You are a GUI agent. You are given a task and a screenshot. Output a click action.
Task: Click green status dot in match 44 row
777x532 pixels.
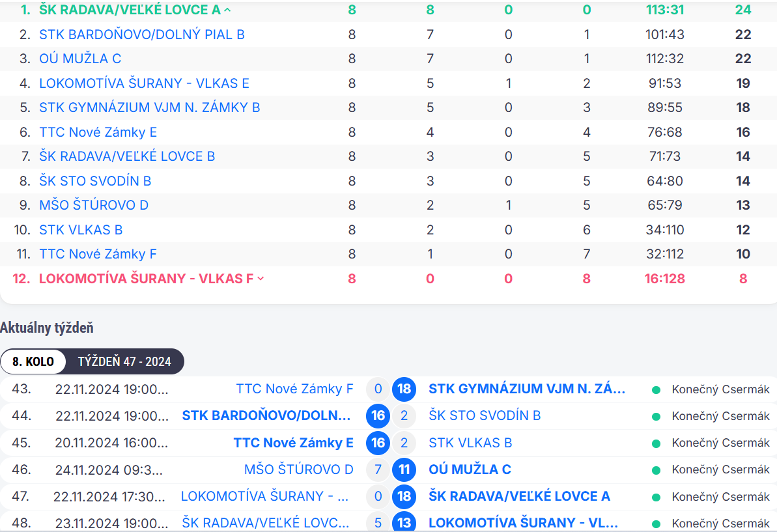click(656, 417)
